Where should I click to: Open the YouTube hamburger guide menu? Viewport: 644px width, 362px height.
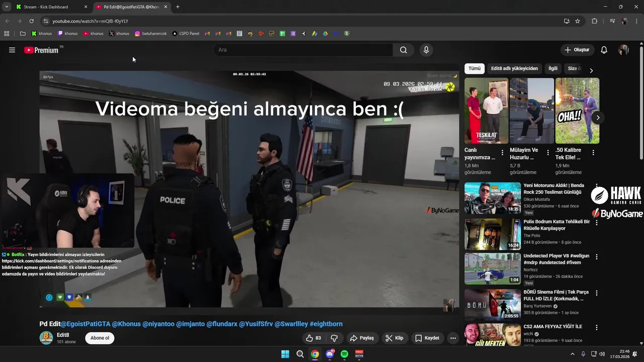(x=12, y=50)
